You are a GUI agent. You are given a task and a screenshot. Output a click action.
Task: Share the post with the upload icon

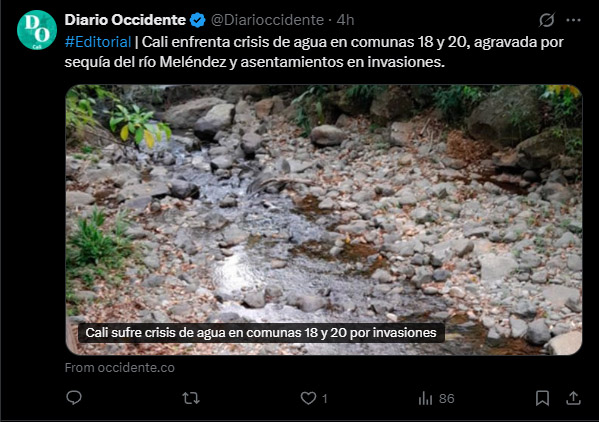[573, 398]
